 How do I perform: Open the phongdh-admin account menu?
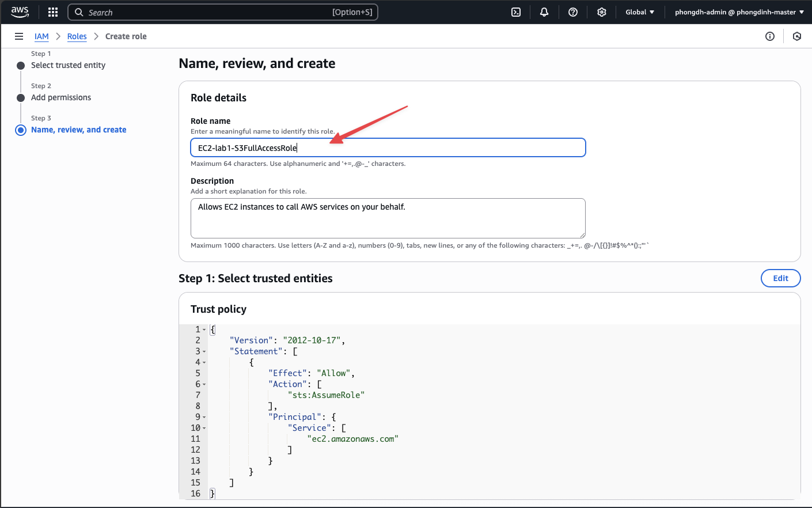(739, 12)
